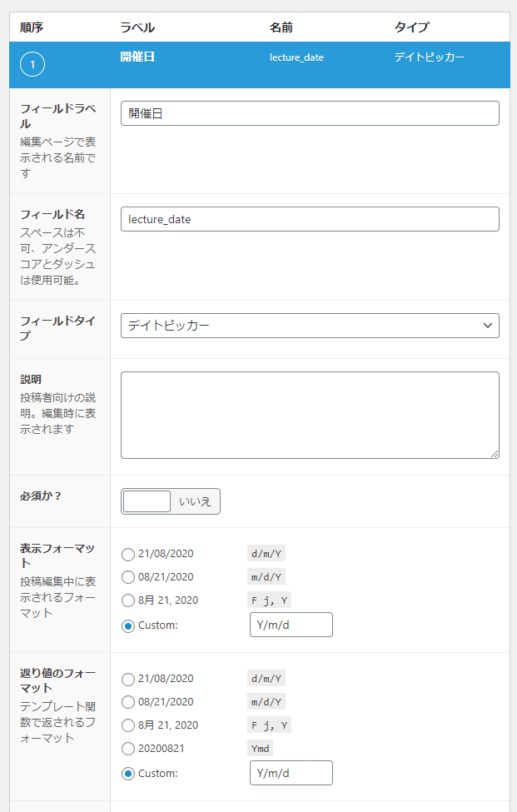Edit the return format Custom value Y/m/d
Image resolution: width=517 pixels, height=812 pixels.
click(291, 772)
